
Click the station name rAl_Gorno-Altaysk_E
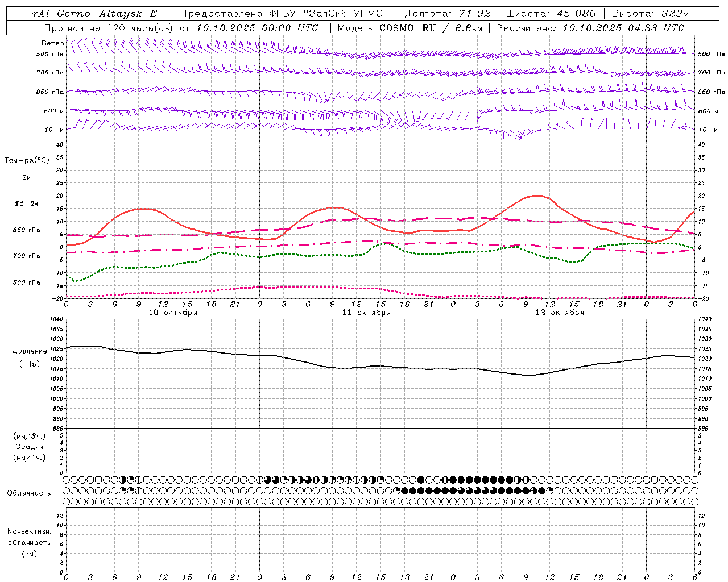(x=95, y=14)
